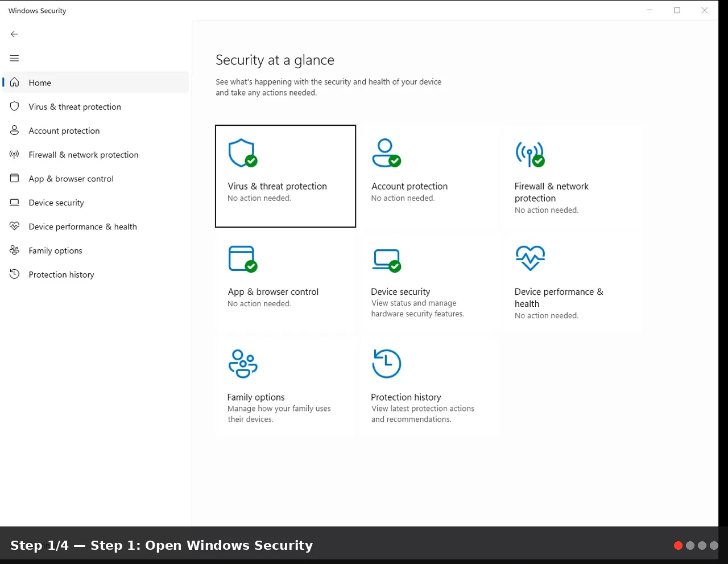Toggle the hamburger navigation menu
728x564 pixels.
pyautogui.click(x=14, y=58)
